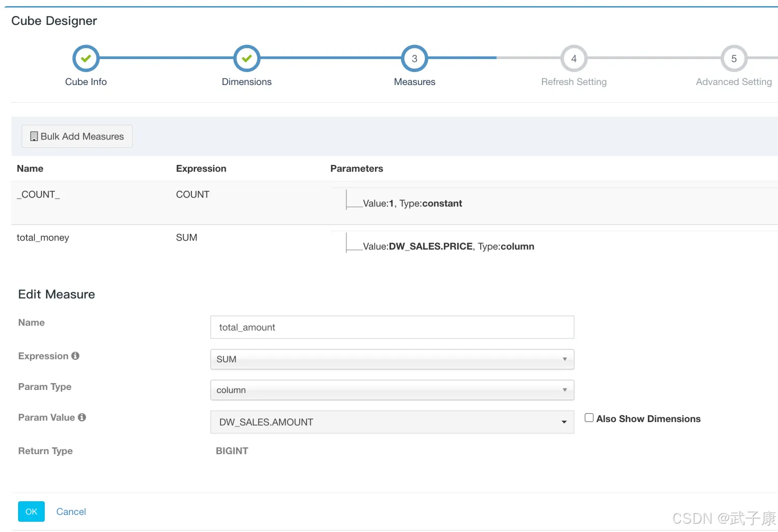Click the Name field containing total_amount
The height and width of the screenshot is (532, 778).
point(392,327)
